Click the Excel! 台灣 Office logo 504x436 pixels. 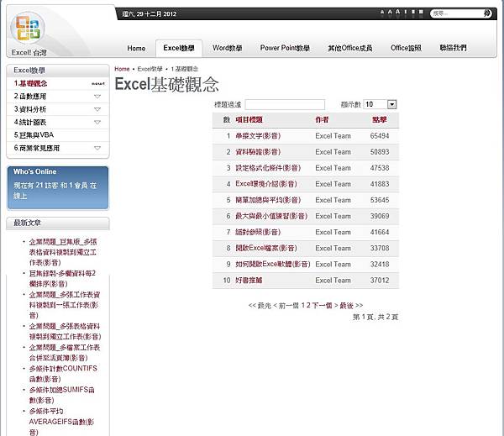point(28,28)
